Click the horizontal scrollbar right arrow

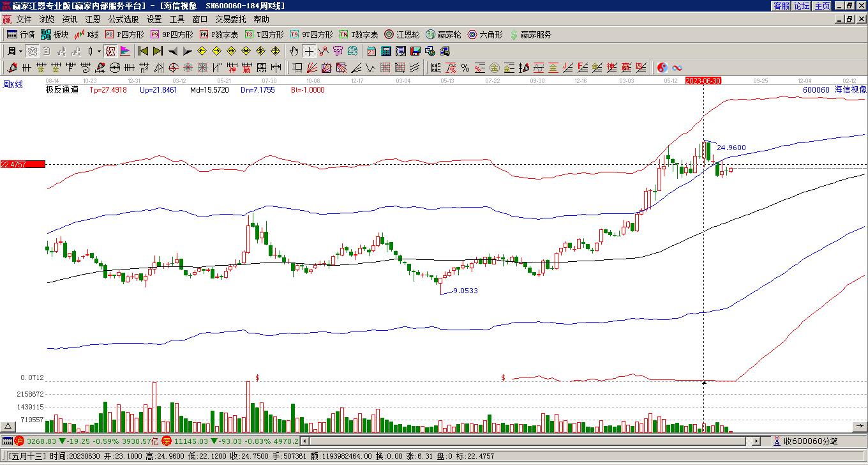tap(757, 441)
